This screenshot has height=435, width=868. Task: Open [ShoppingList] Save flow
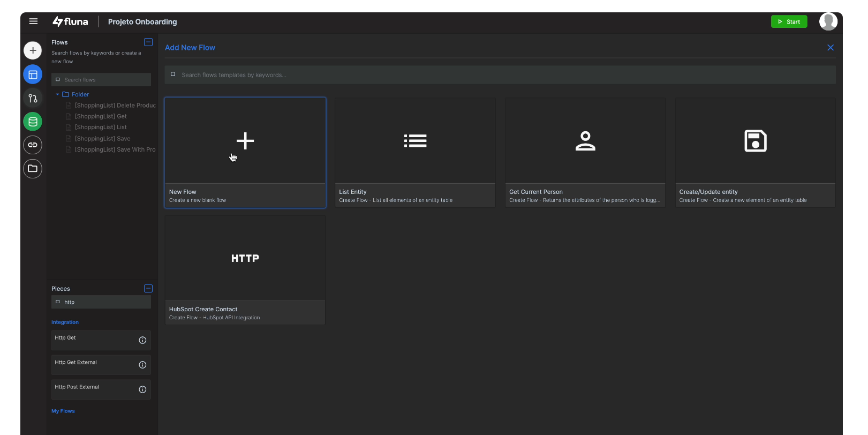(x=102, y=139)
